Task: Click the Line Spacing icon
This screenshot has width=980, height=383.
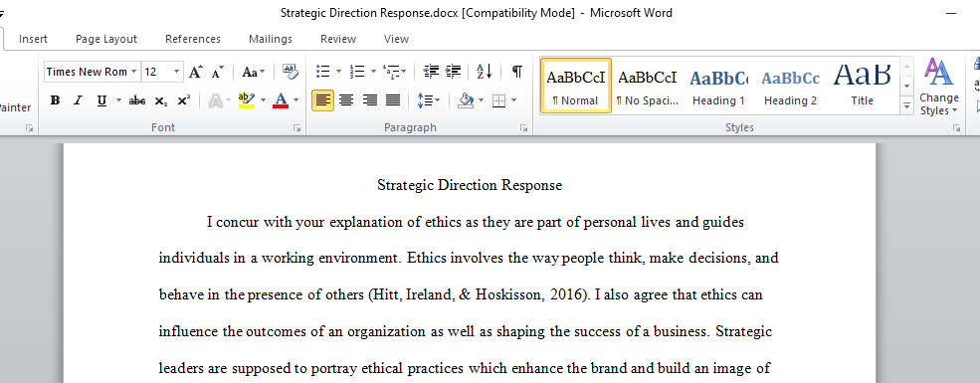Action: (425, 100)
